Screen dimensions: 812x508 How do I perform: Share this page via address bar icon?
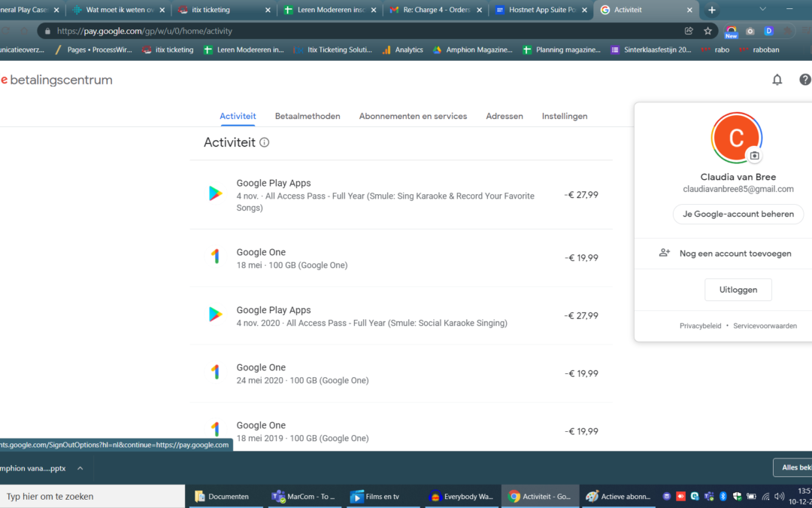(689, 31)
